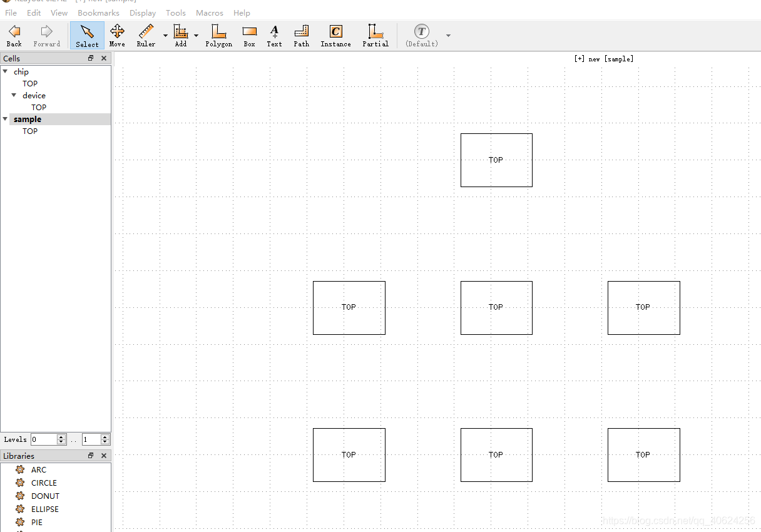Collapse the sample cell tree node
This screenshot has width=761, height=532.
click(x=5, y=119)
